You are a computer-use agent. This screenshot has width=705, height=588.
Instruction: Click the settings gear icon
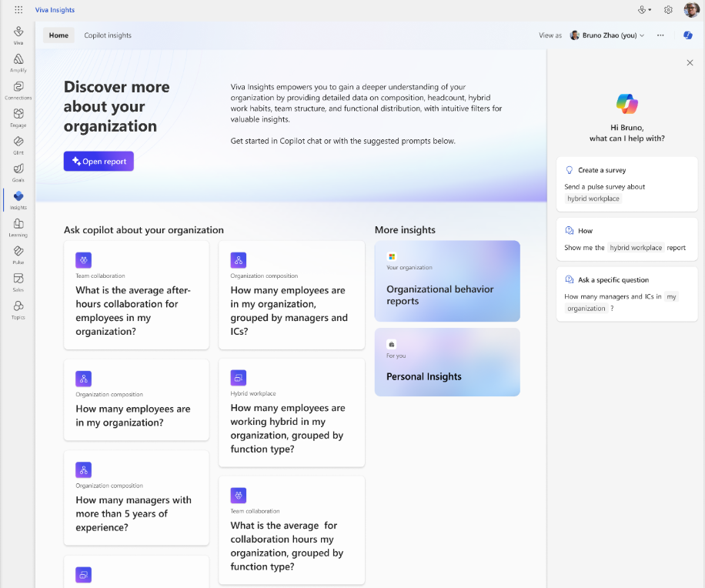668,10
